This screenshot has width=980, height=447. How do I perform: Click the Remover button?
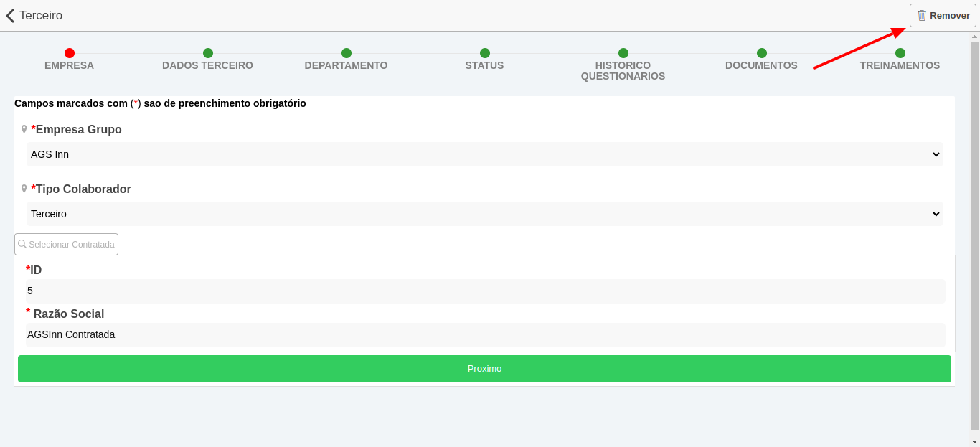(942, 15)
